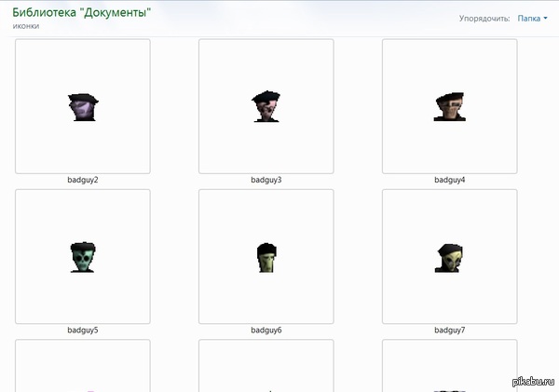
Task: Click the small arrow beside Папка
Action: click(545, 19)
